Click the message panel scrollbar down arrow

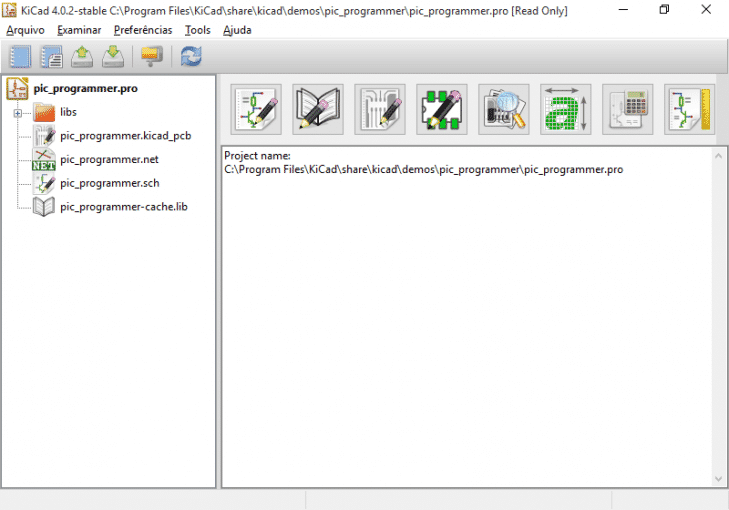pyautogui.click(x=718, y=479)
